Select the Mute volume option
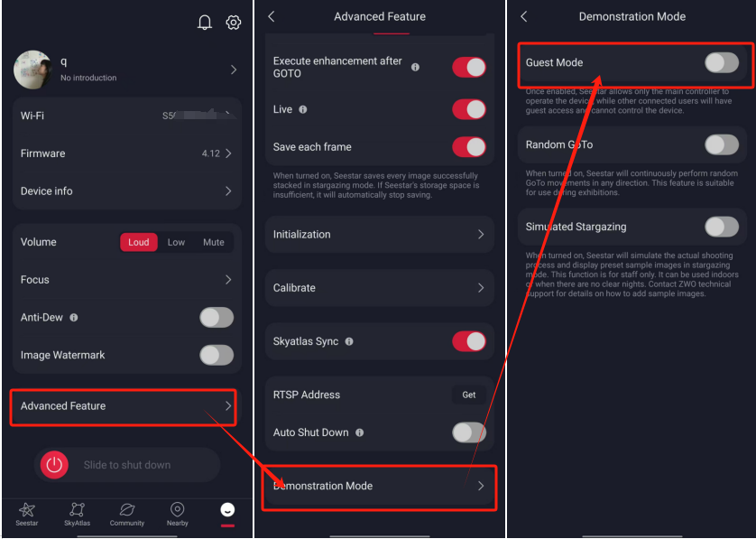The width and height of the screenshot is (756, 539). click(x=213, y=242)
